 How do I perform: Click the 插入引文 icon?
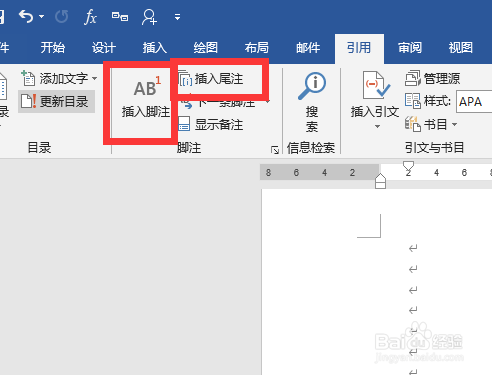(376, 85)
